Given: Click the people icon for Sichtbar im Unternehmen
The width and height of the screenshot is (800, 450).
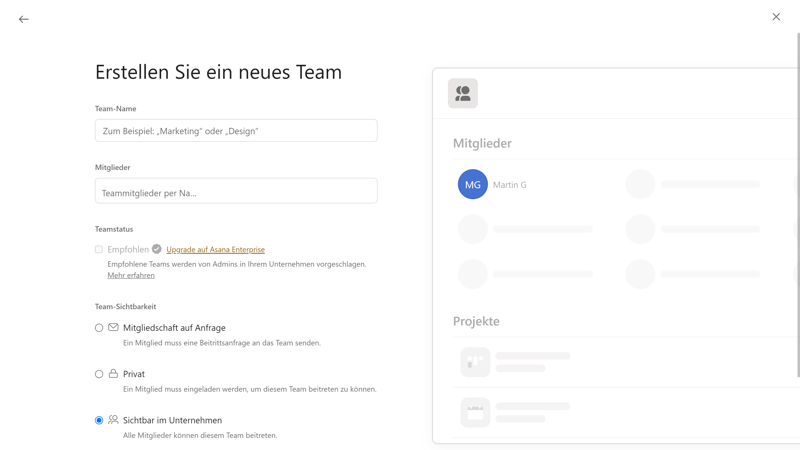Looking at the screenshot, I should tap(113, 419).
